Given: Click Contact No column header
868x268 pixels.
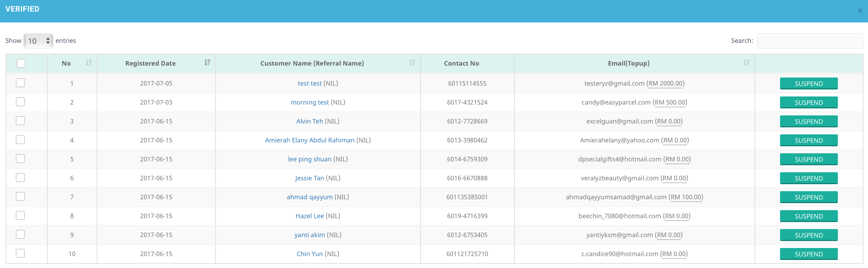Looking at the screenshot, I should click(x=461, y=63).
